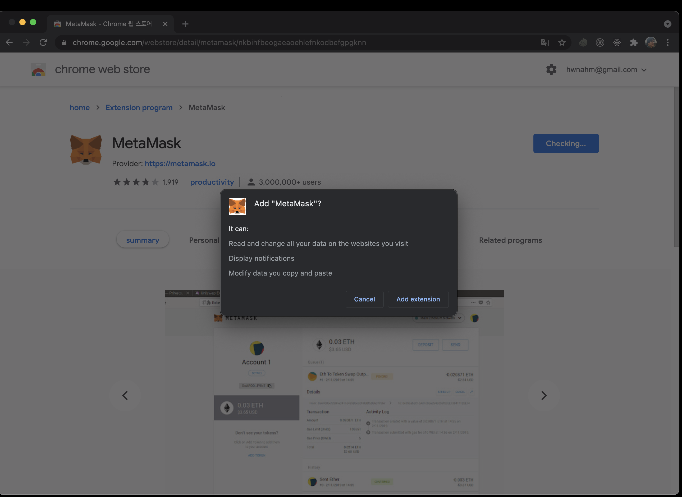Click the lock icon in the address bar
The width and height of the screenshot is (682, 497).
64,43
